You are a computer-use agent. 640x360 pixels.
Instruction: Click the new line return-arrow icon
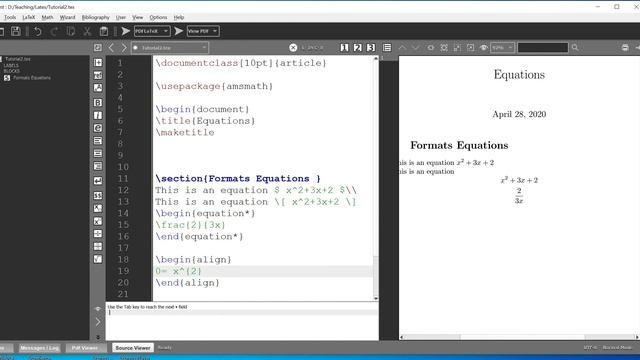98,181
